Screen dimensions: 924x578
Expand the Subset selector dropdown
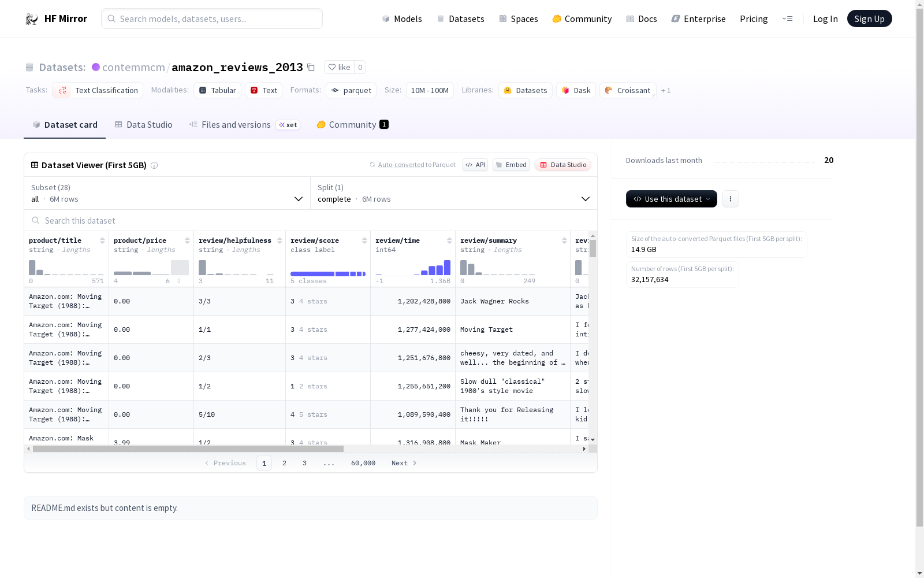coord(167,193)
